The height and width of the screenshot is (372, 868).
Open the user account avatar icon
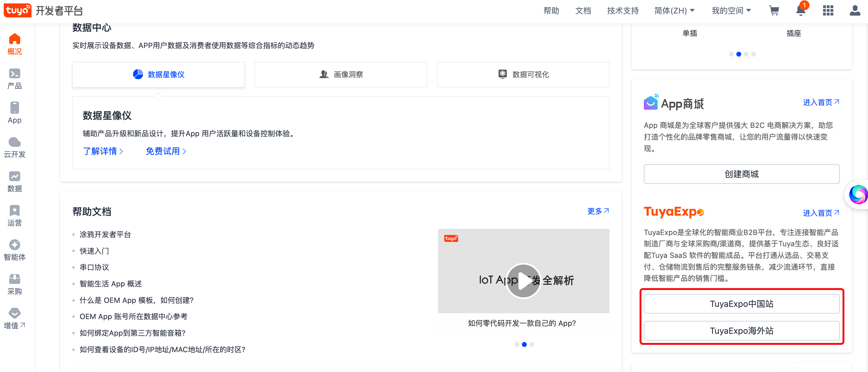coord(855,10)
